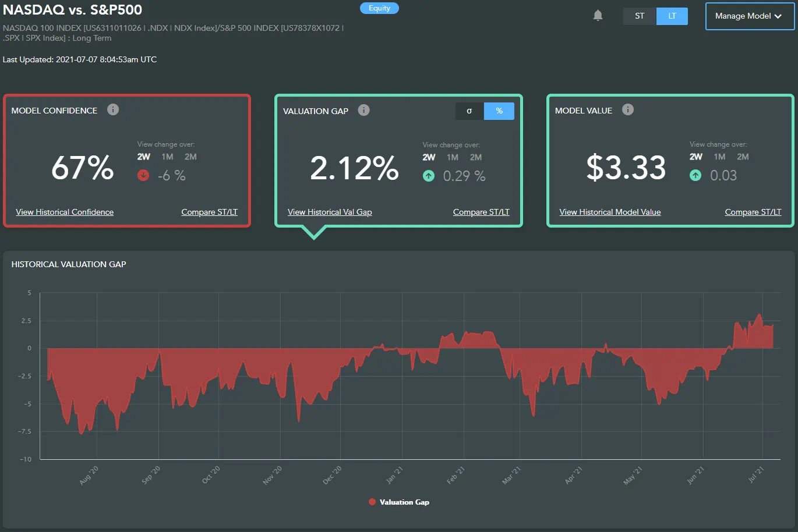
Task: Open the Manage Model dropdown
Action: (x=750, y=16)
